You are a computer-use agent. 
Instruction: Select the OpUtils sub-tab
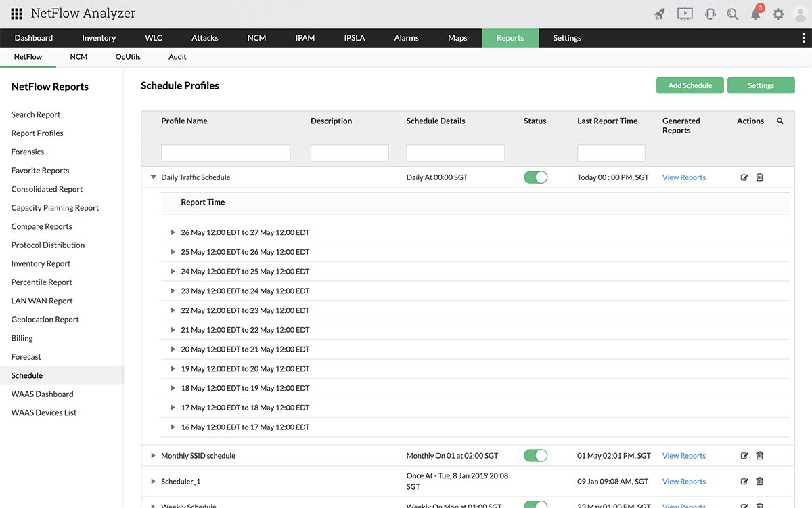(x=128, y=57)
